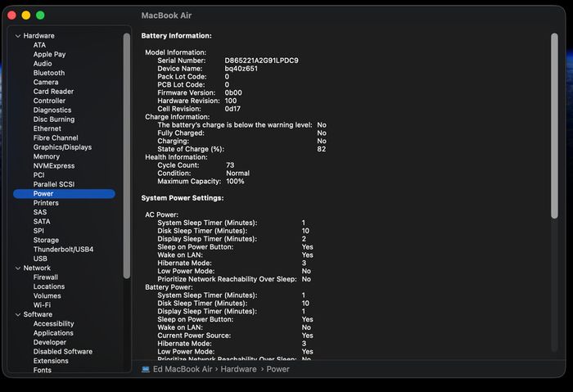This screenshot has height=392, width=573.
Task: Click the yellow minimize window button
Action: [x=26, y=16]
